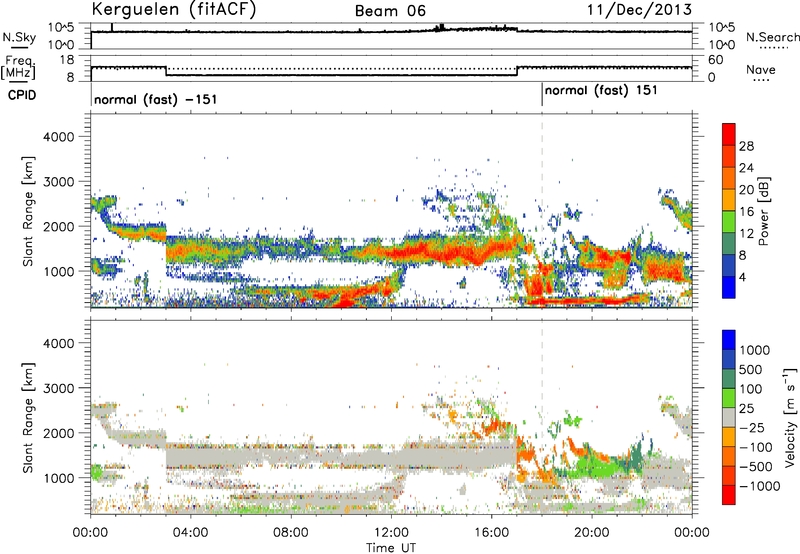Click the '18' tick on the frequency axis
This screenshot has height=554, width=800.
67,60
